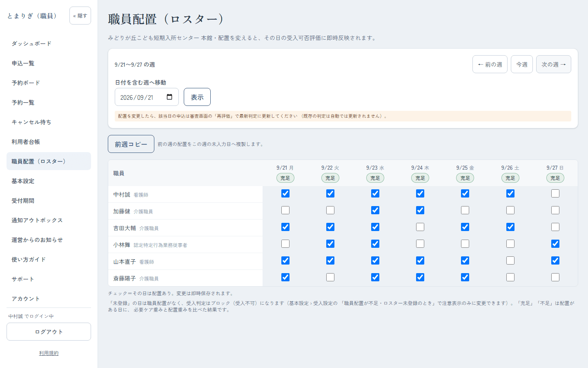
Task: Open 基本設定 page
Action: [x=49, y=181]
